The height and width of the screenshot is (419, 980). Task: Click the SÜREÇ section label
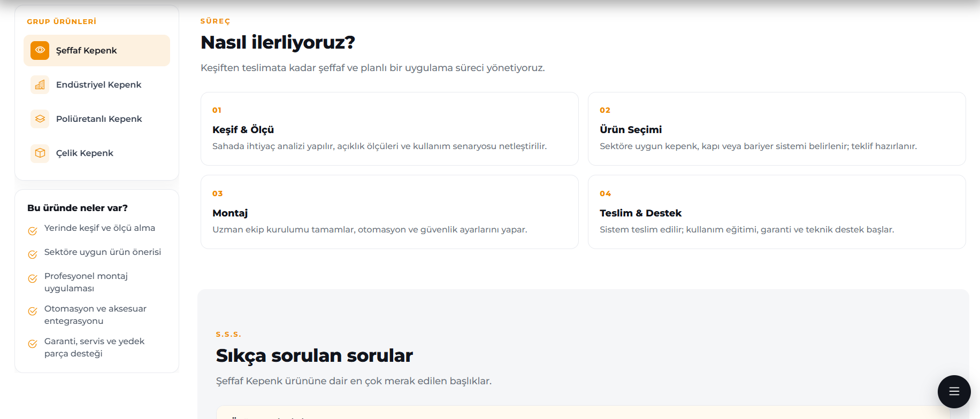click(x=216, y=21)
